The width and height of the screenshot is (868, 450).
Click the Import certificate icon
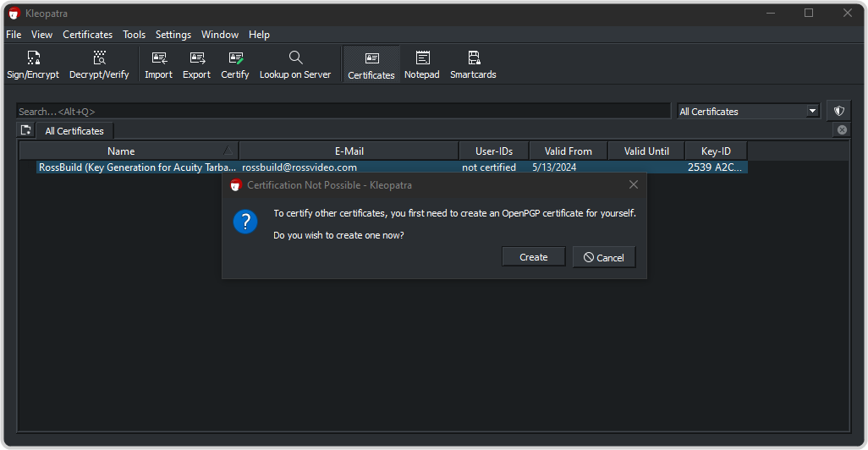(158, 64)
